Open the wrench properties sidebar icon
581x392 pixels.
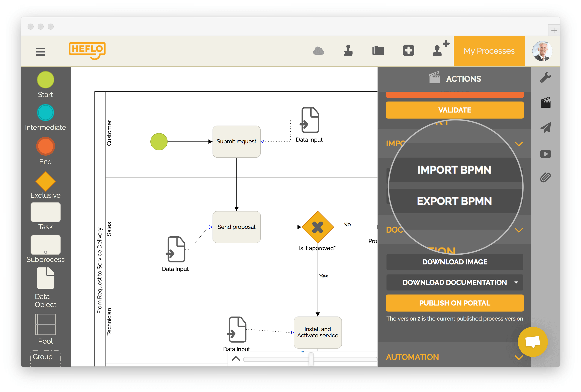tap(546, 77)
